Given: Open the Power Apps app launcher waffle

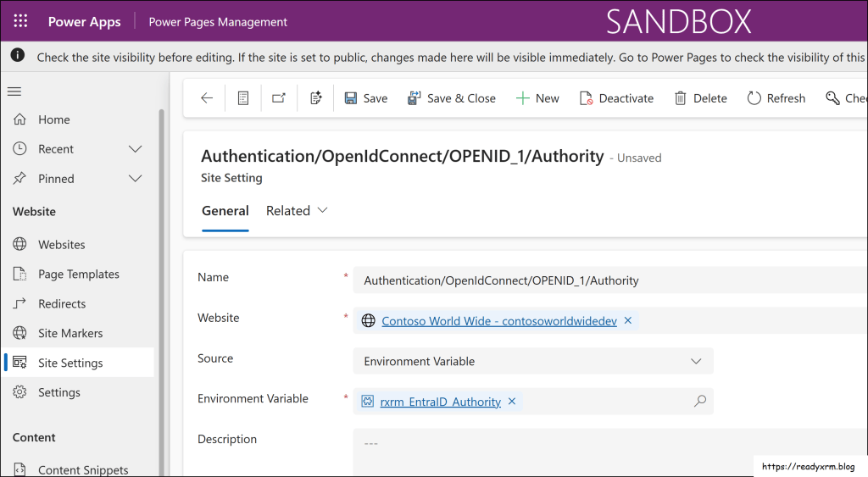Looking at the screenshot, I should click(20, 21).
